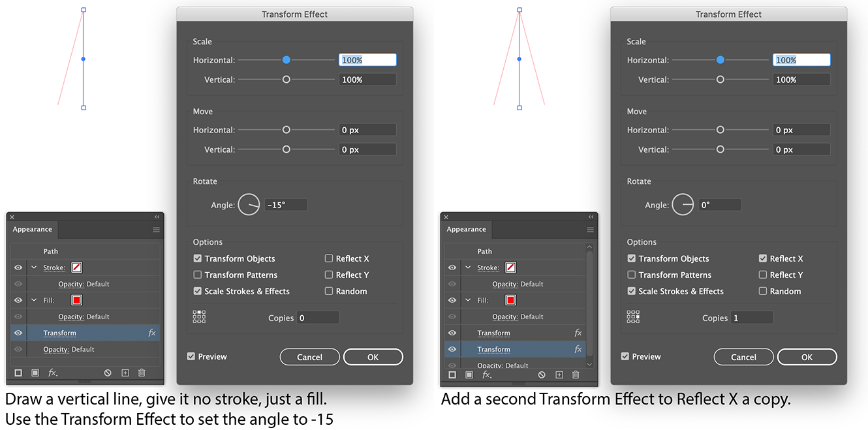This screenshot has height=430, width=868.
Task: Click red Fill color swatch in single-Transform panel
Action: [x=77, y=300]
